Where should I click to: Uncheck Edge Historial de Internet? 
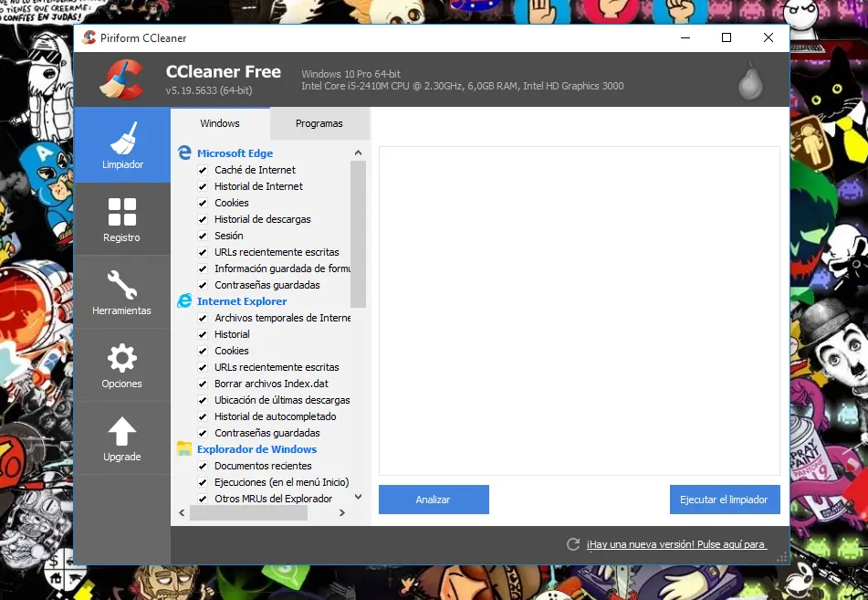pos(203,186)
